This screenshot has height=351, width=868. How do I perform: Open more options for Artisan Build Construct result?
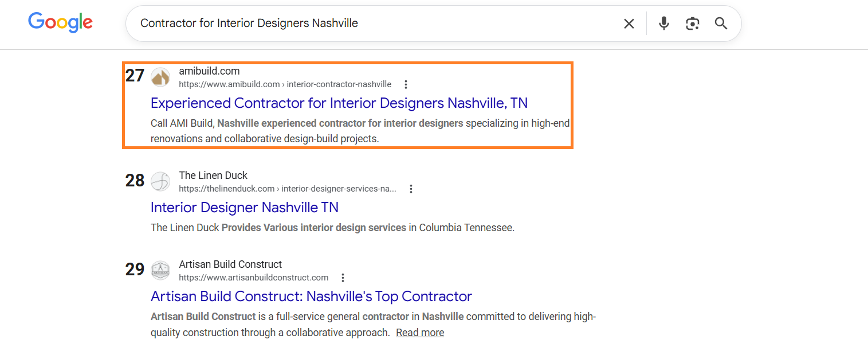click(x=343, y=278)
